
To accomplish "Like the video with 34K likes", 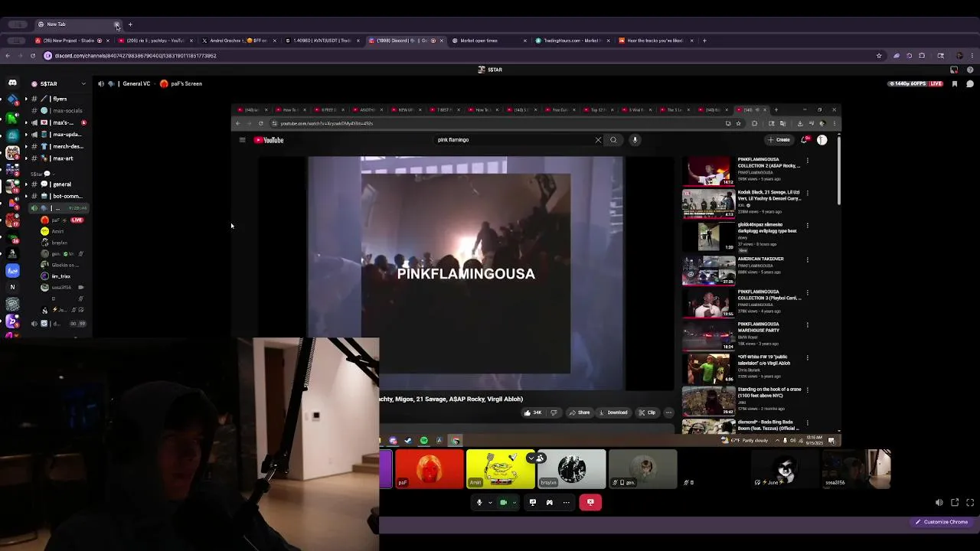I will tap(533, 412).
